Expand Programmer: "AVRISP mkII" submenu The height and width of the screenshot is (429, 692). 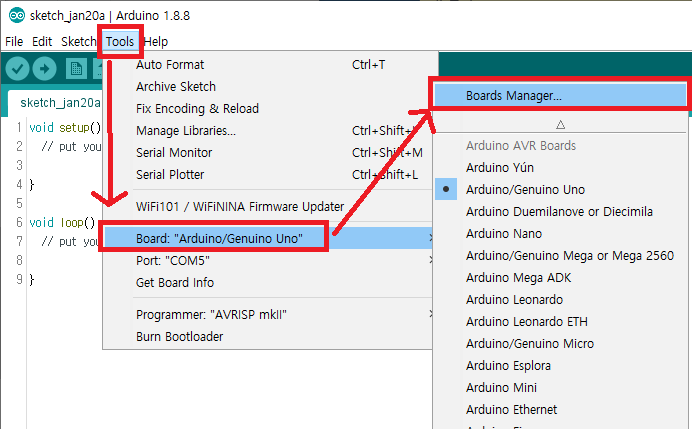[x=267, y=315]
